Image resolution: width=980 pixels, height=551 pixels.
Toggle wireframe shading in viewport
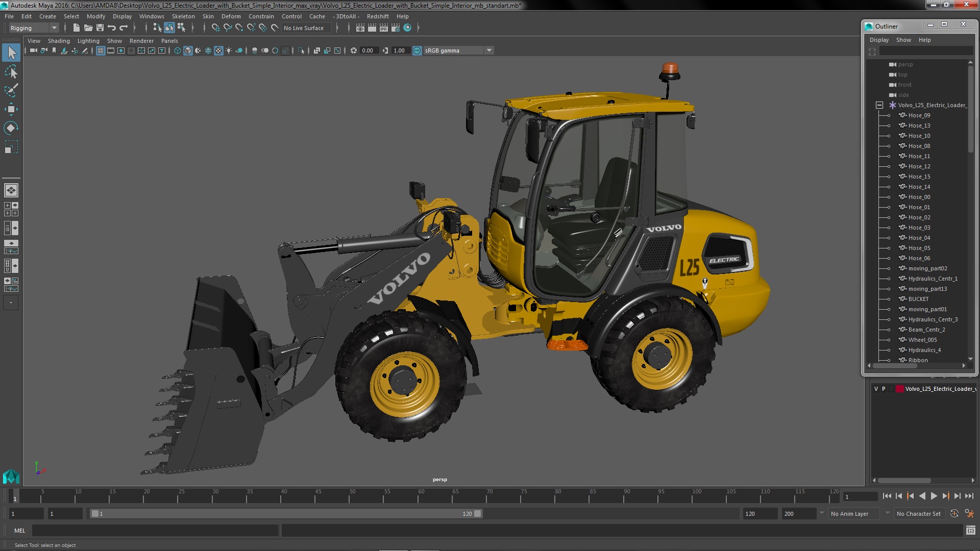(x=178, y=51)
